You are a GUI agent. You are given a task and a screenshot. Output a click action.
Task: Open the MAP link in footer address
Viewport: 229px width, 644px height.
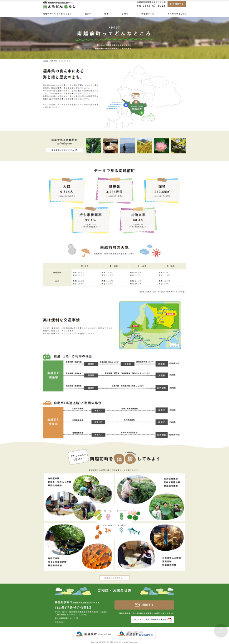click(x=104, y=612)
